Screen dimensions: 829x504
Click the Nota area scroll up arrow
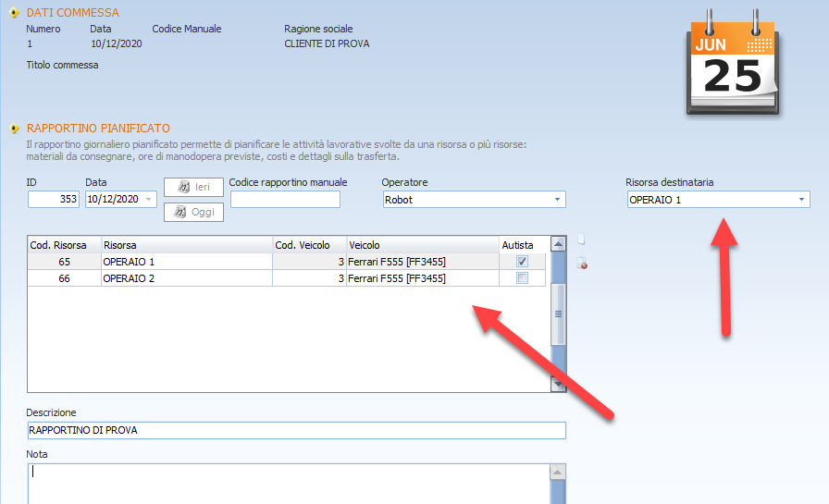[557, 472]
